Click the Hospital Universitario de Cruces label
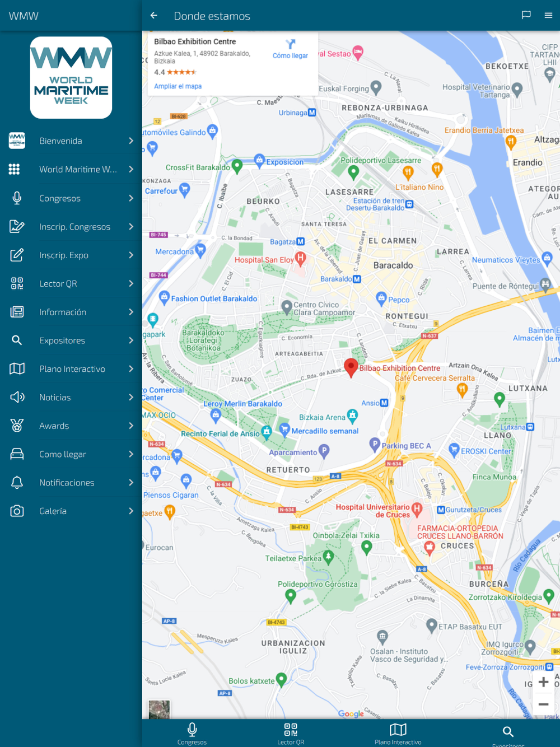 tap(373, 511)
